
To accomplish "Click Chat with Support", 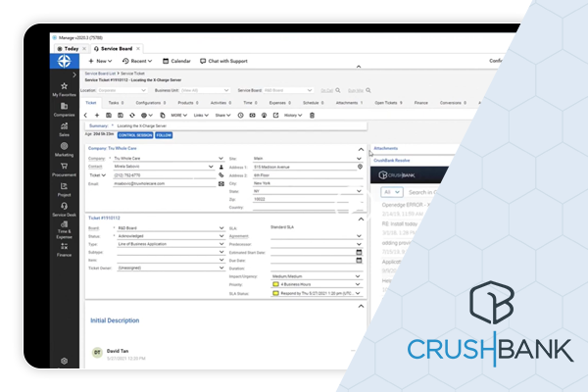I will (223, 61).
